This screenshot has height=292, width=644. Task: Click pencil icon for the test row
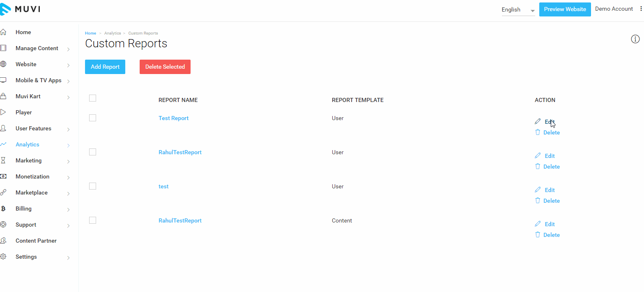click(538, 190)
